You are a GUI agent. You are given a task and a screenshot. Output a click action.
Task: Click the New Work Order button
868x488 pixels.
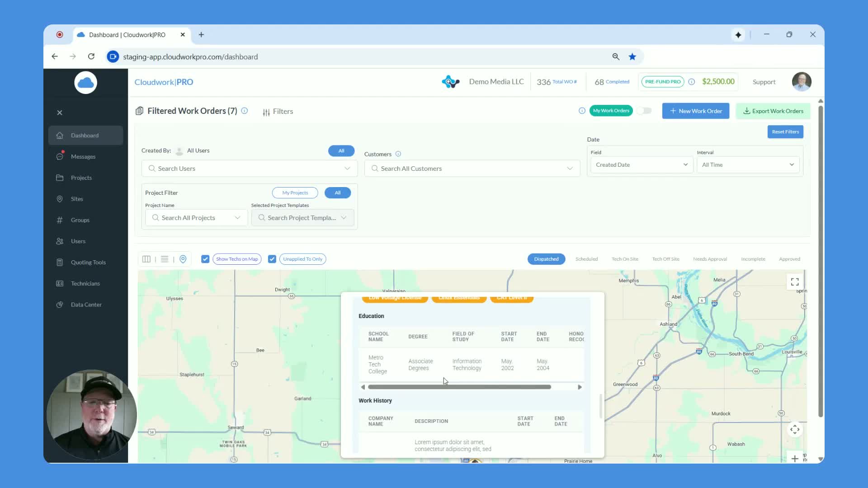pos(696,111)
